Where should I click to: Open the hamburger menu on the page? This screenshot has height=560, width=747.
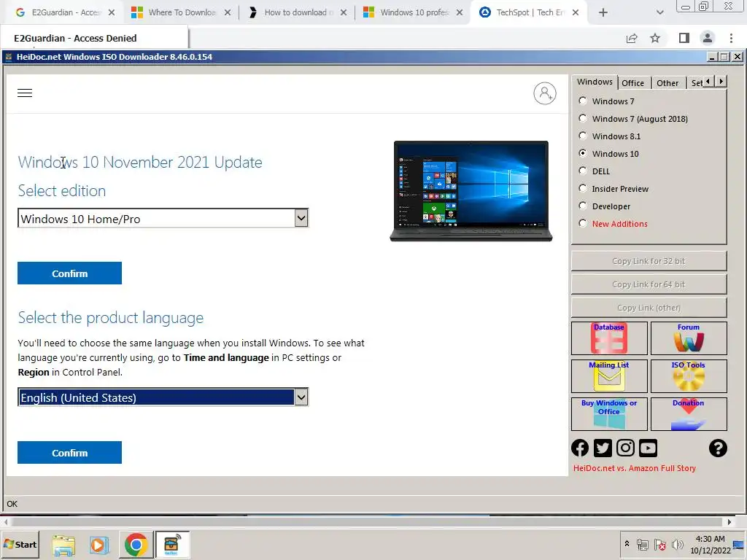coord(25,93)
